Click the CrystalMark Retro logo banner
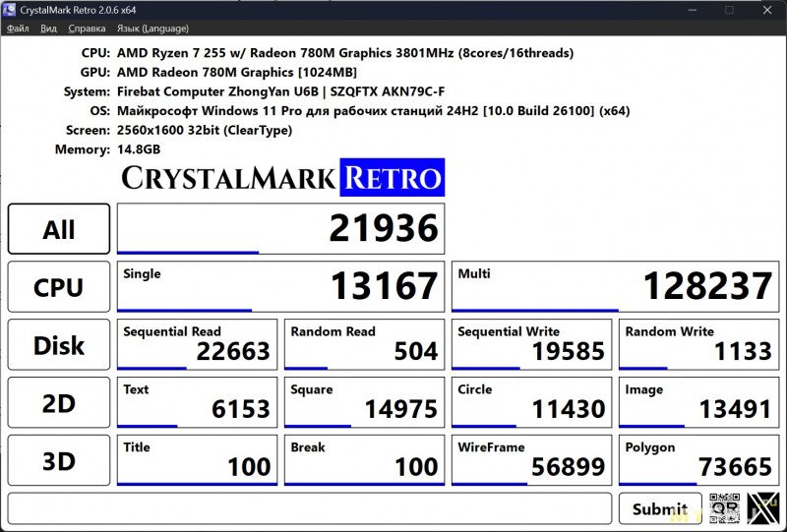Screen dimensions: 787x532 coord(281,178)
